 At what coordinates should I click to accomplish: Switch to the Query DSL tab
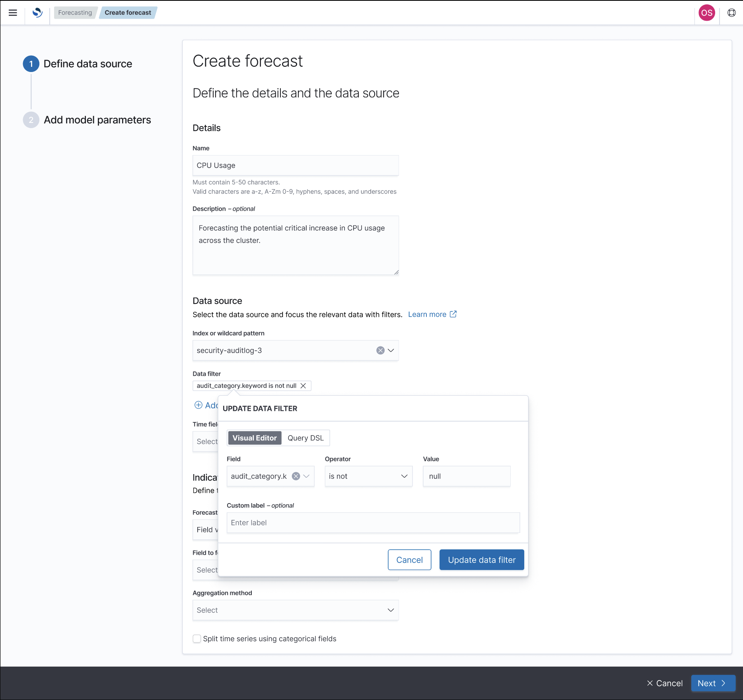pyautogui.click(x=305, y=437)
